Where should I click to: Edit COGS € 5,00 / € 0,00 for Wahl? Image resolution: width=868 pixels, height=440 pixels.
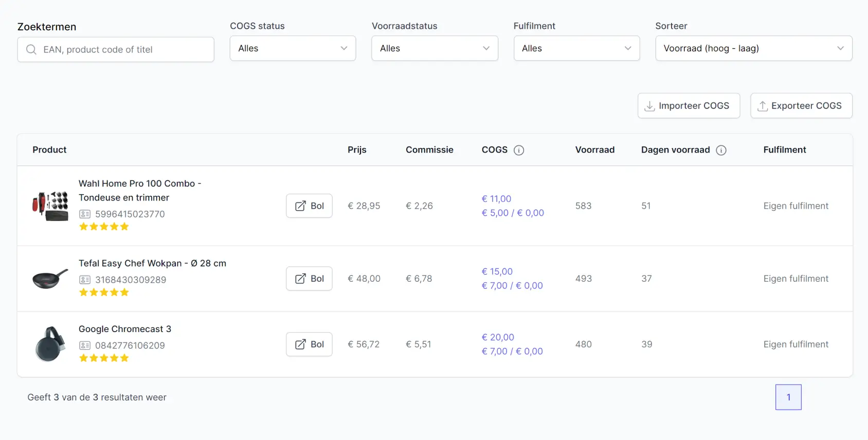[513, 213]
